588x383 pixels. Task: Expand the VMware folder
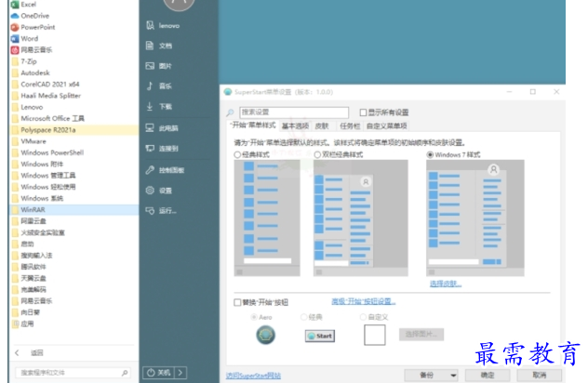pos(29,141)
